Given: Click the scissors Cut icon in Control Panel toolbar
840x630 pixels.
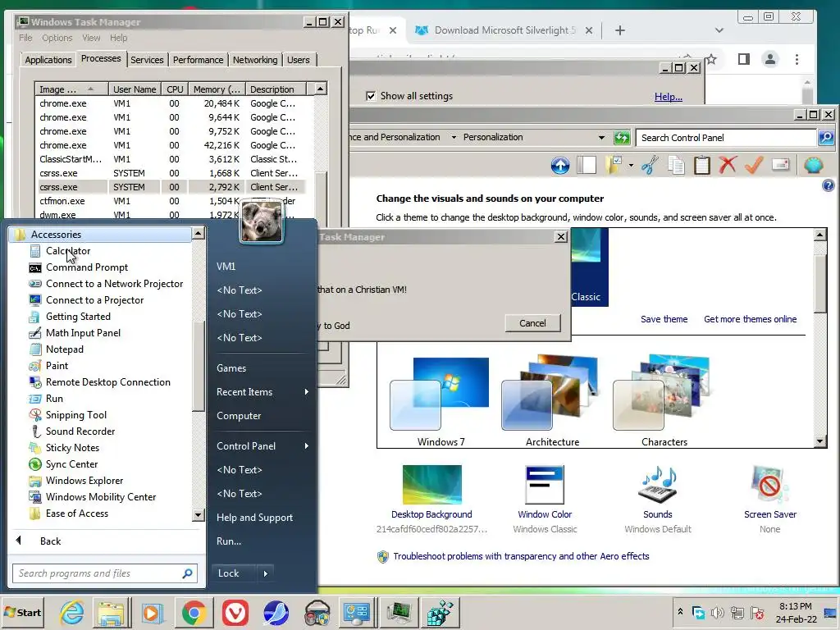Looking at the screenshot, I should click(x=650, y=165).
